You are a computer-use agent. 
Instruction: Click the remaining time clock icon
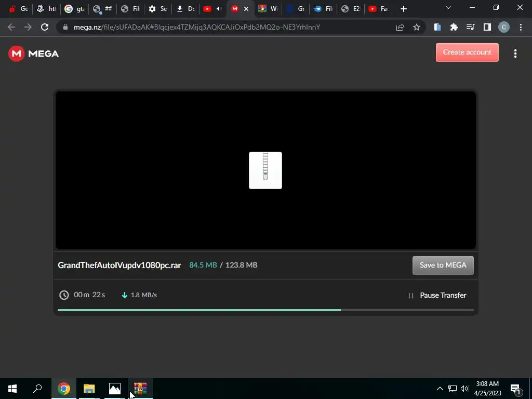(x=64, y=295)
